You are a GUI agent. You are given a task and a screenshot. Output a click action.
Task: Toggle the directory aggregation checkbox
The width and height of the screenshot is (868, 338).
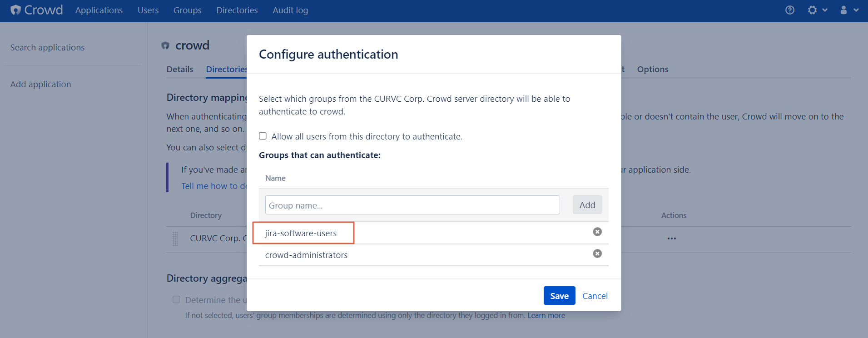point(176,299)
